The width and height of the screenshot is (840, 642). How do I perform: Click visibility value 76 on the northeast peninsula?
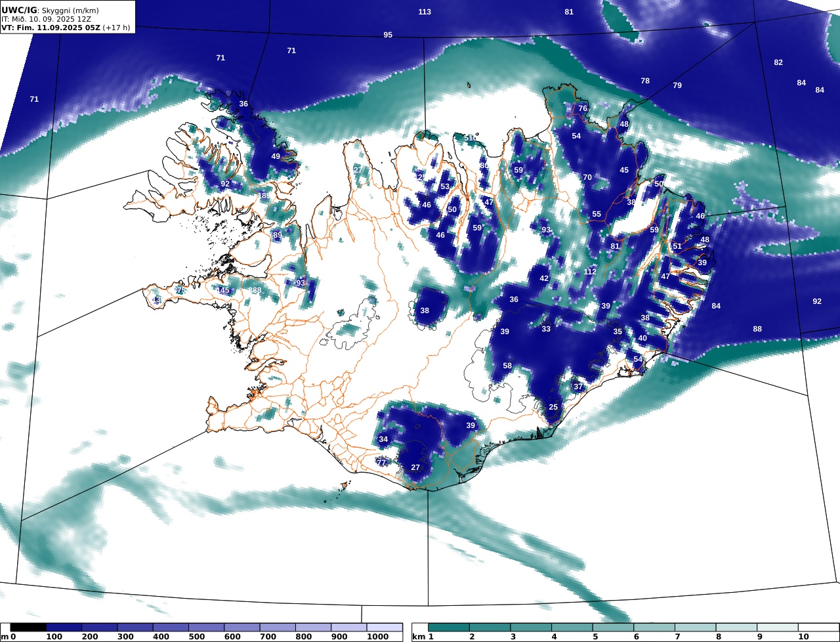[x=583, y=108]
